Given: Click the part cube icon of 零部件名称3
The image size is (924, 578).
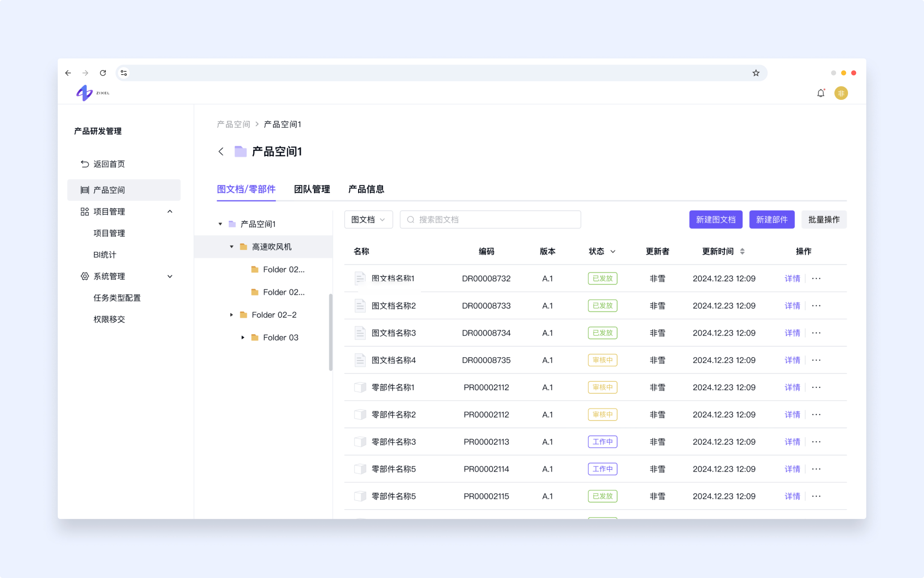Looking at the screenshot, I should click(x=360, y=442).
